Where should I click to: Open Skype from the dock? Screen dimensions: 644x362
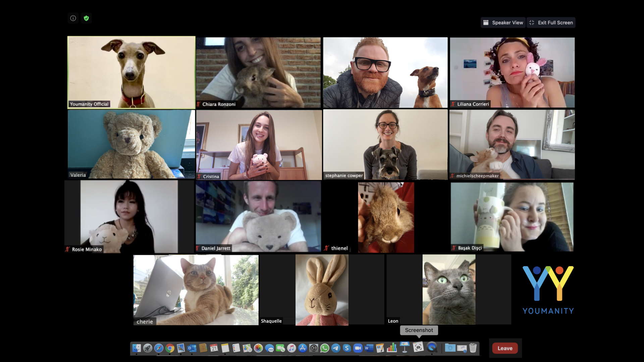[x=347, y=348]
